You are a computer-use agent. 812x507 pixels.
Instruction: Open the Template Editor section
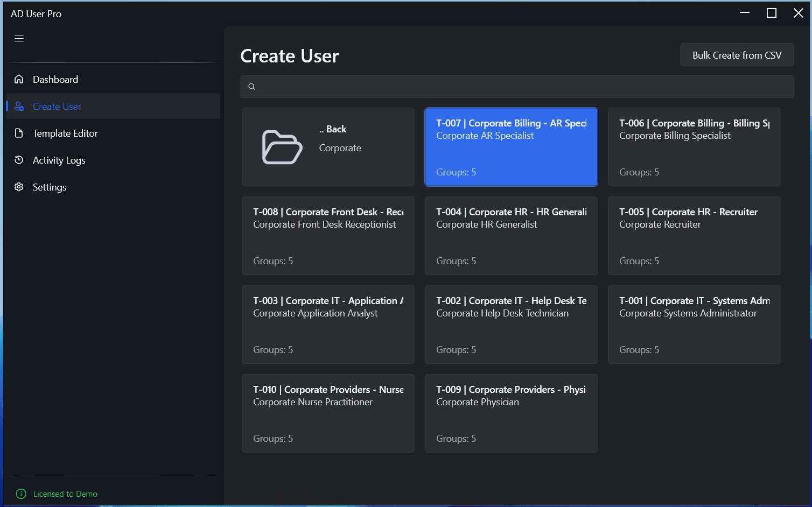[65, 133]
